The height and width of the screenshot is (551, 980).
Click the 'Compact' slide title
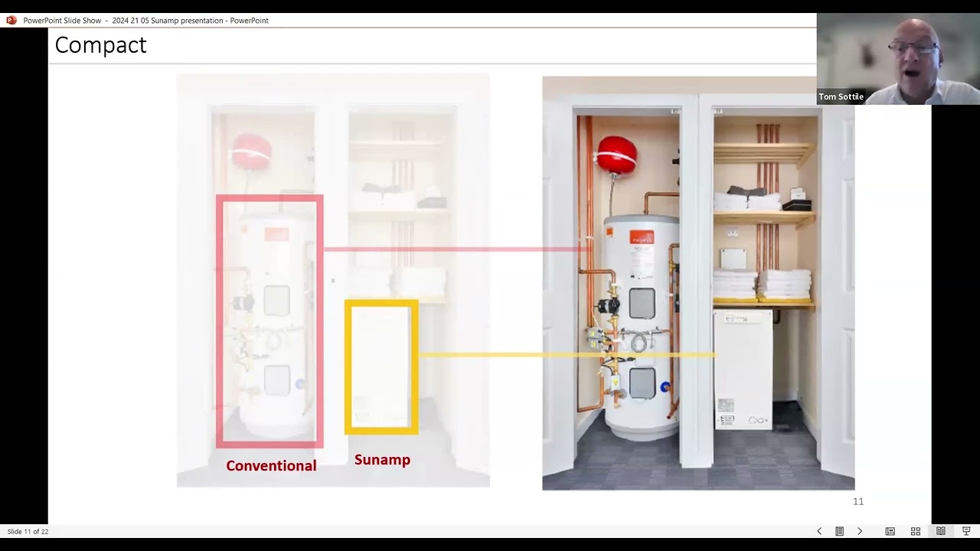(100, 45)
